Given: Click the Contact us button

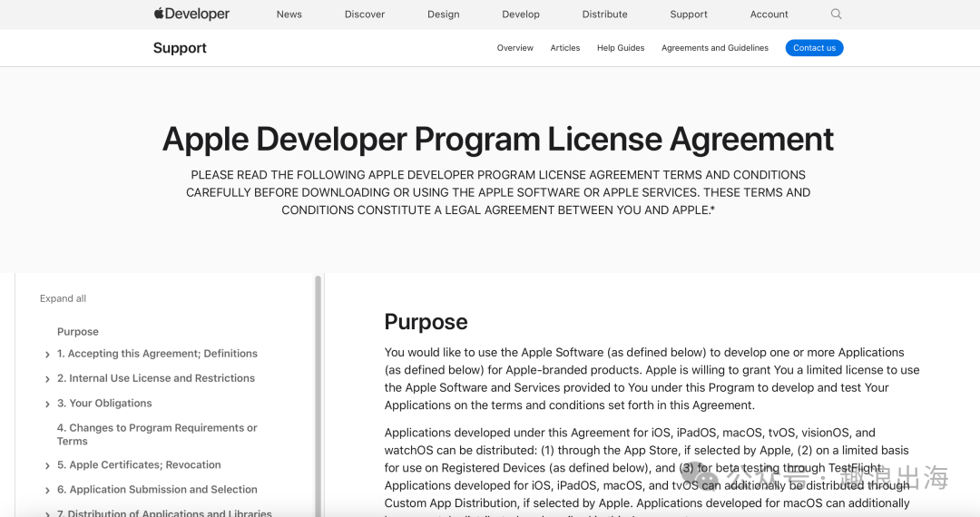Looking at the screenshot, I should (x=814, y=48).
